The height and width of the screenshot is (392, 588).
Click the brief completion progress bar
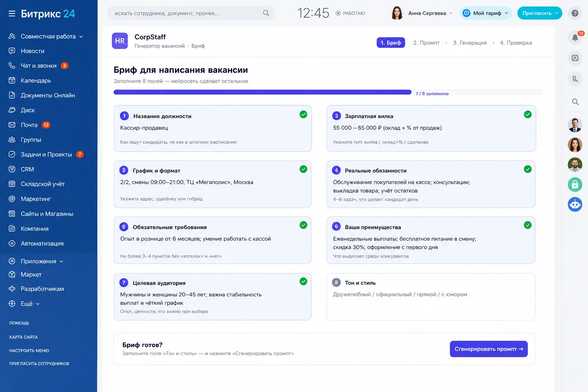pyautogui.click(x=328, y=92)
